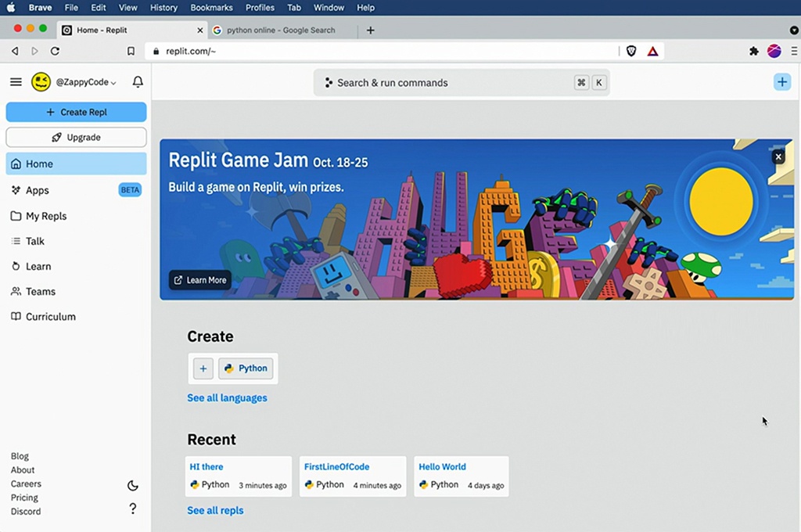The image size is (801, 532).
Task: Open help via question mark icon
Action: coord(133,509)
